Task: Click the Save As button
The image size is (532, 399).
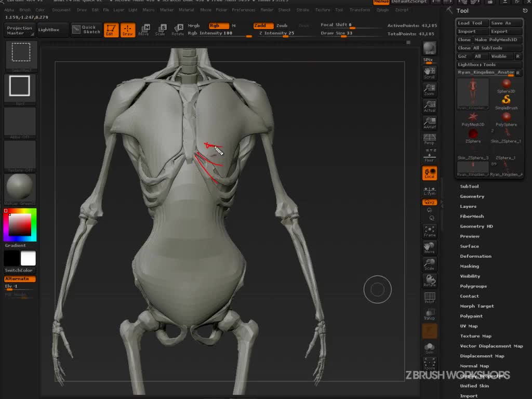Action: 506,23
